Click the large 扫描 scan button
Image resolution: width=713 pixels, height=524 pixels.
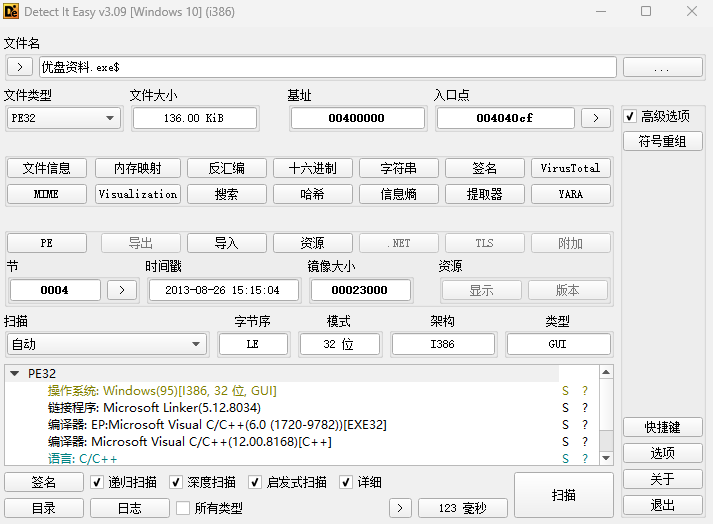[563, 495]
